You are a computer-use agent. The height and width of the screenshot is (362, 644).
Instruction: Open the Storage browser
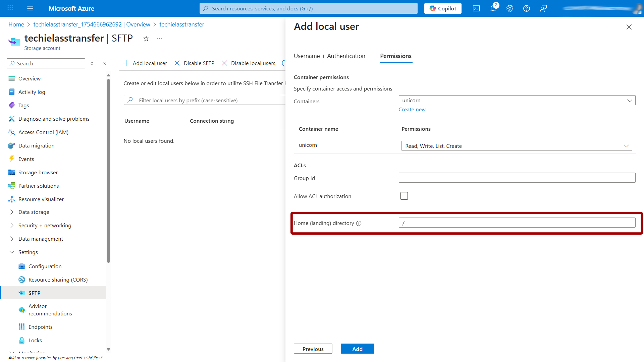[38, 172]
